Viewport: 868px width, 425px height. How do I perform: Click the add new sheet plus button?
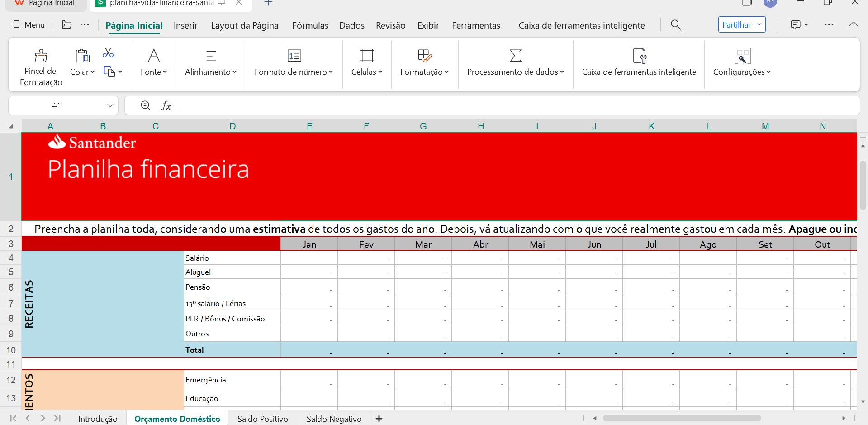(x=379, y=419)
